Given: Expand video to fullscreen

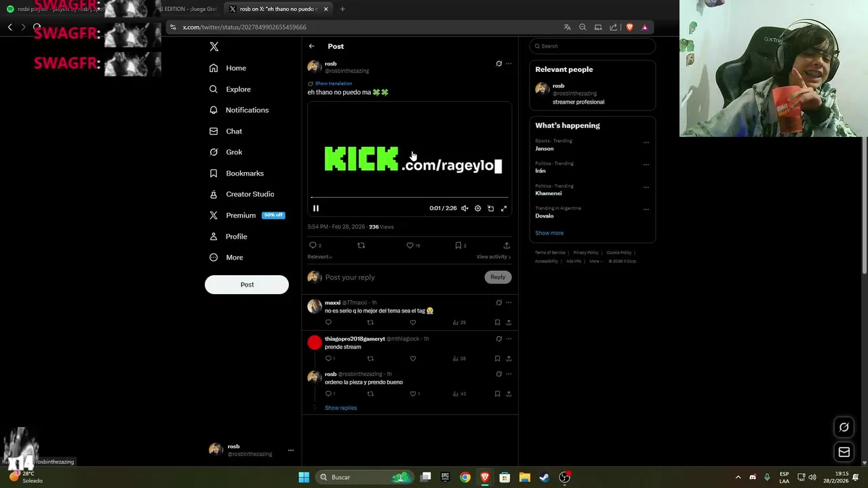Looking at the screenshot, I should pos(504,208).
